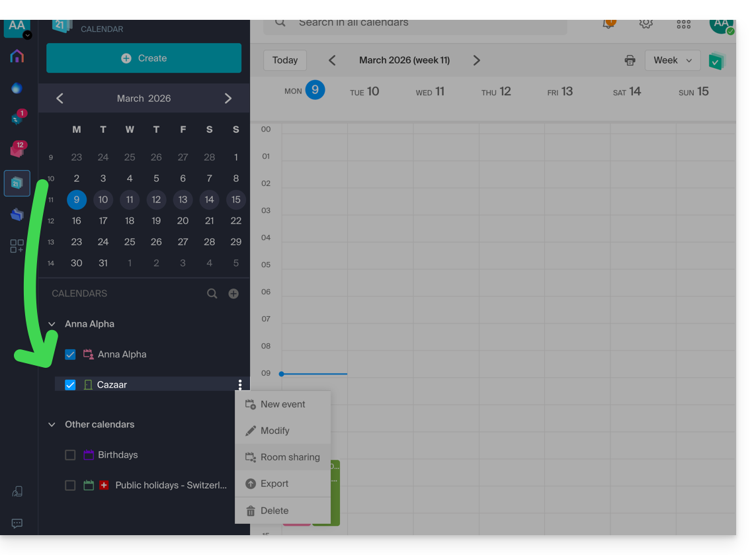Open the Week view dropdown
Viewport: 756px width, 555px height.
click(x=672, y=60)
